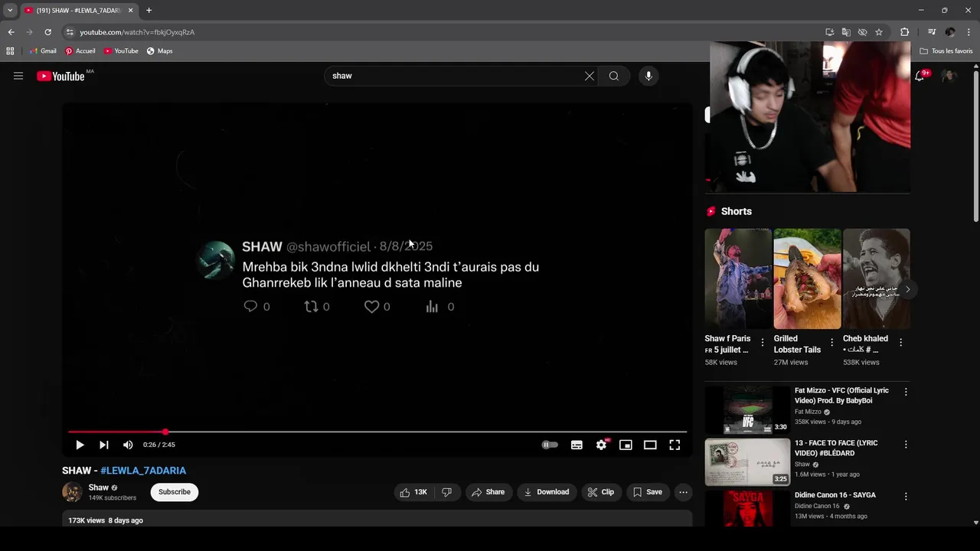Go to the YouTube home logo
The image size is (980, 551).
[x=60, y=76]
